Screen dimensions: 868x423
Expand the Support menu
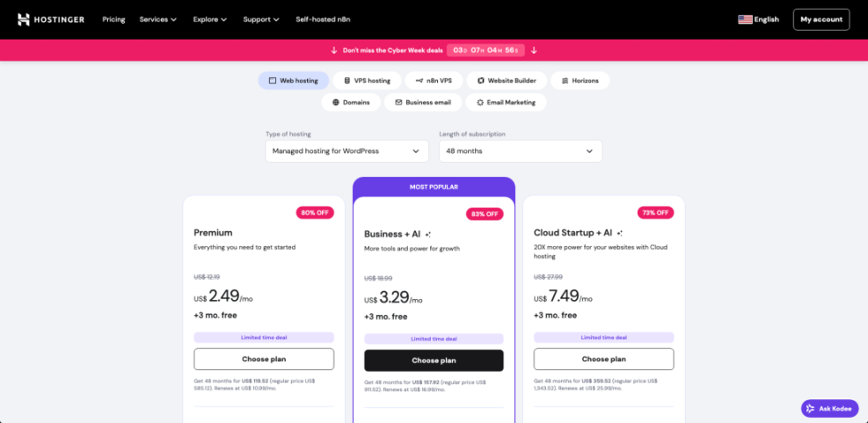pyautogui.click(x=260, y=19)
